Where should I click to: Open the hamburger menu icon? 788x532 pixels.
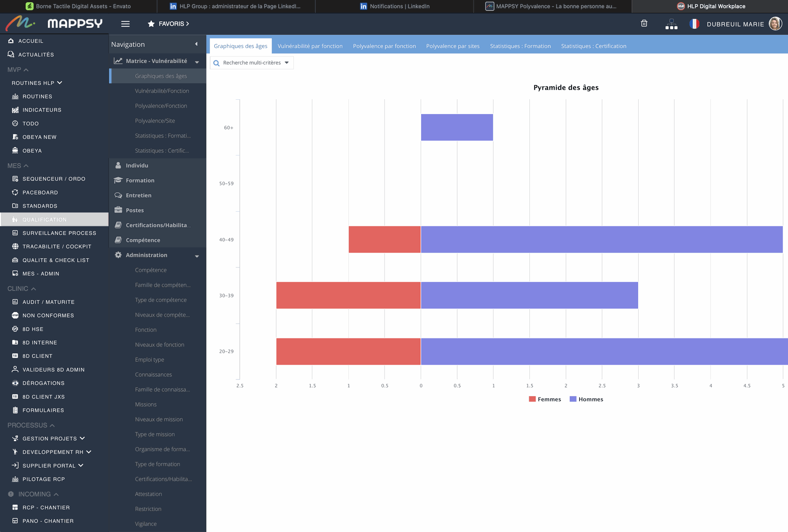126,24
